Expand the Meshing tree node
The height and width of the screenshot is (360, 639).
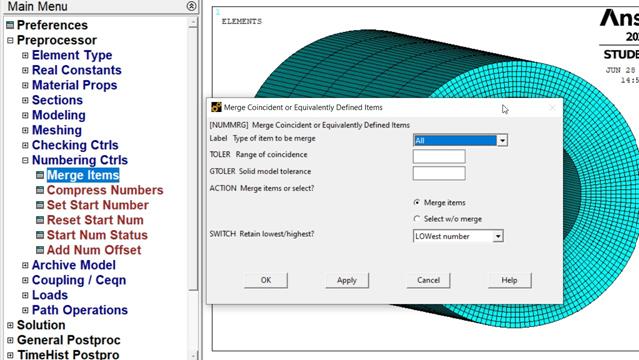click(25, 130)
